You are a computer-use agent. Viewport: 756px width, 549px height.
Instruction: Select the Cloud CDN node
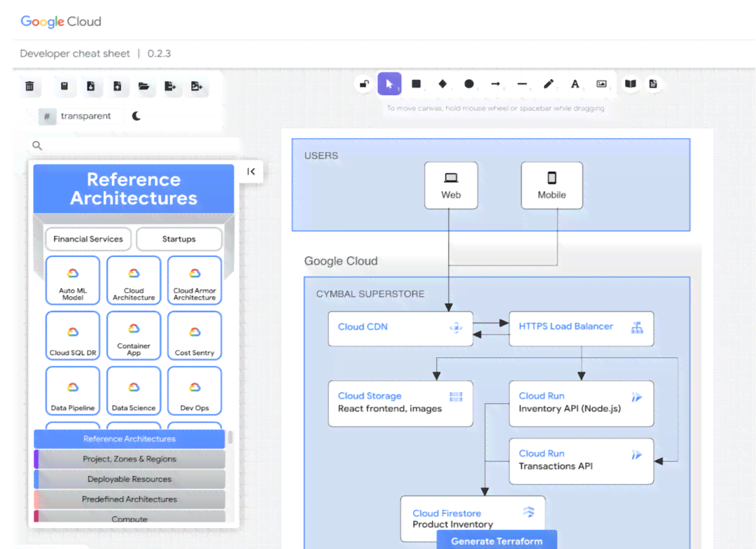point(400,328)
